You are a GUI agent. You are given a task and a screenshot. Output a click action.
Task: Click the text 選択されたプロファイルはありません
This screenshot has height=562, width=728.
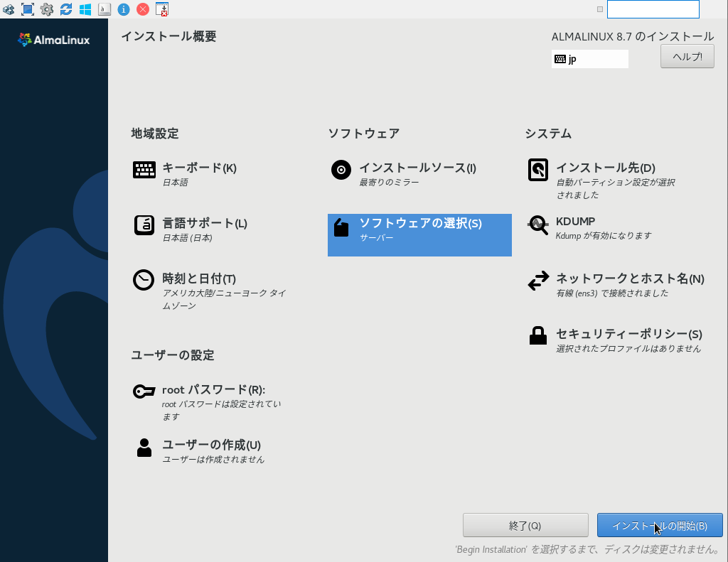click(x=628, y=349)
